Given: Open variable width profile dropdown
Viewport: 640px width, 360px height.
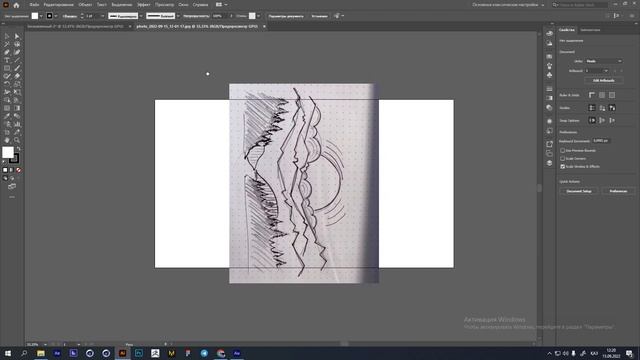Looking at the screenshot, I should coord(141,16).
